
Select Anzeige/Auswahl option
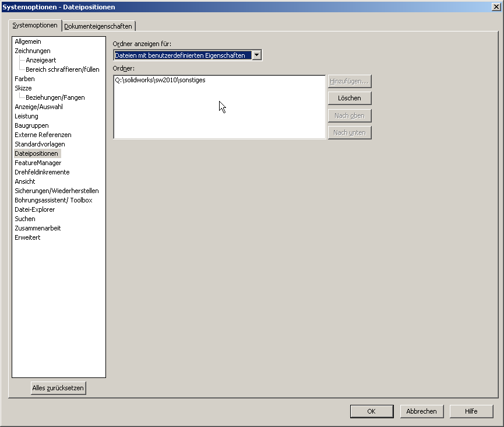pyautogui.click(x=38, y=107)
